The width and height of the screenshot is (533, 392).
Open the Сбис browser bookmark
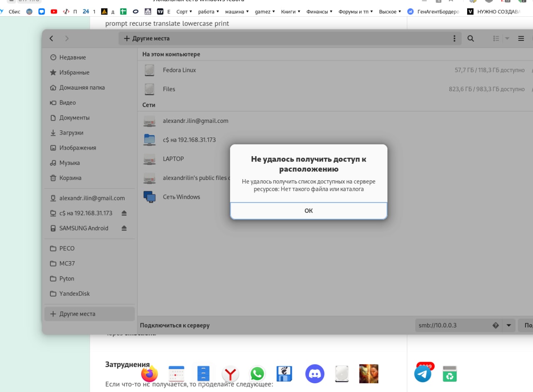tap(11, 12)
